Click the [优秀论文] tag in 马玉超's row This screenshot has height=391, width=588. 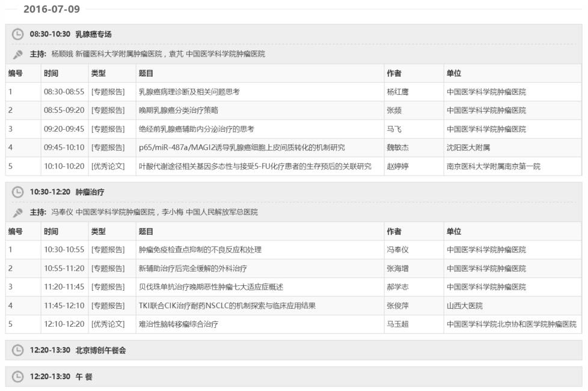tap(108, 324)
